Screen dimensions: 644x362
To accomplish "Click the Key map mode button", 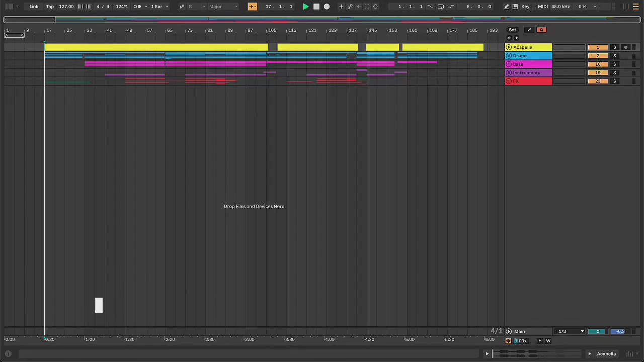I will pos(525,7).
